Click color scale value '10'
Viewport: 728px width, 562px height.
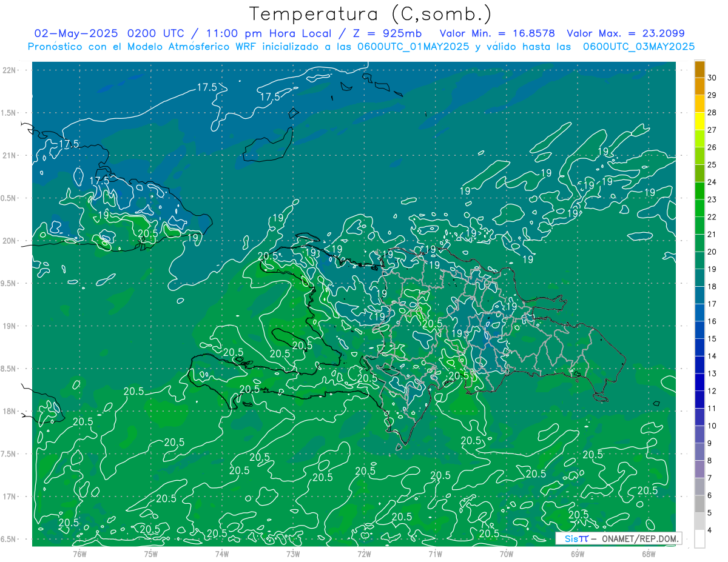point(712,426)
